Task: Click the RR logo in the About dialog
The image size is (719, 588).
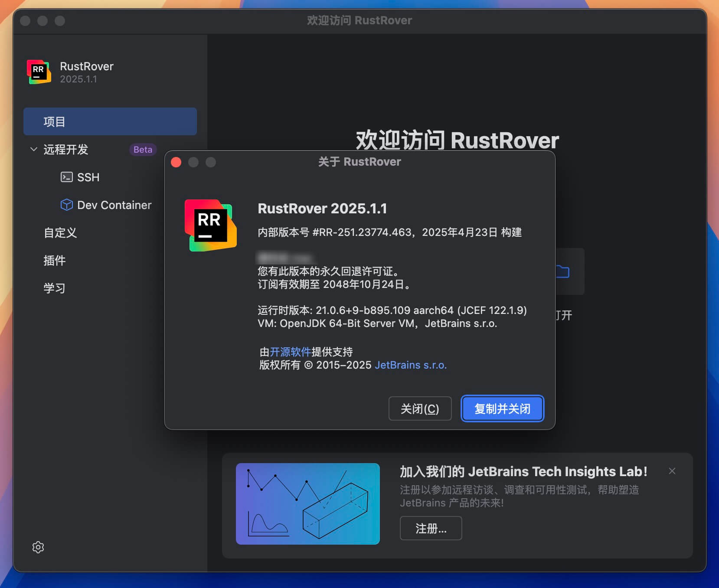Action: [211, 225]
